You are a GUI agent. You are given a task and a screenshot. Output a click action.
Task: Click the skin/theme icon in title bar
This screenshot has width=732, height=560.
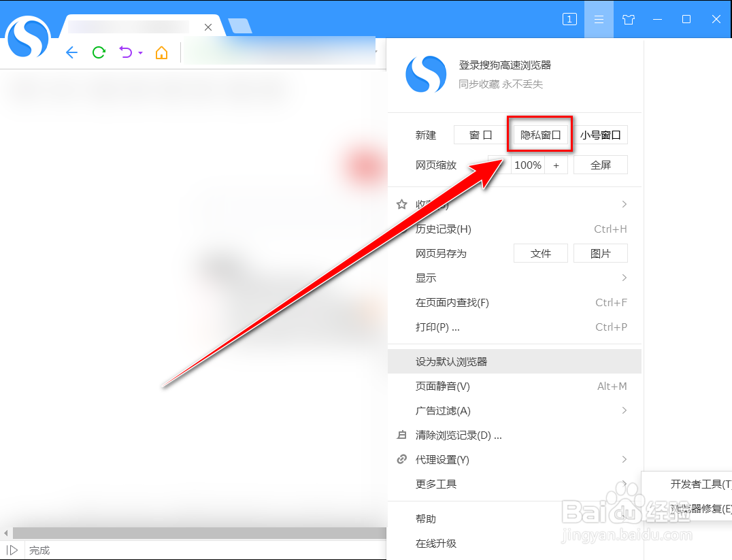tap(628, 19)
